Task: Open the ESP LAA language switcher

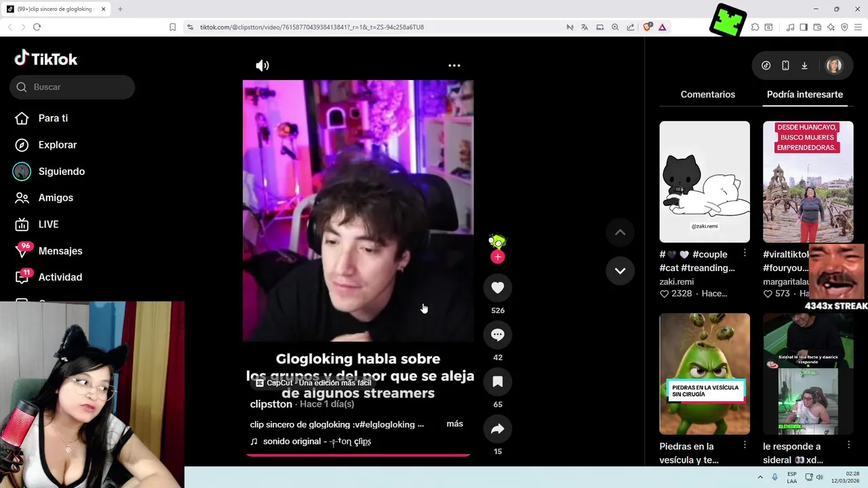Action: [x=792, y=477]
